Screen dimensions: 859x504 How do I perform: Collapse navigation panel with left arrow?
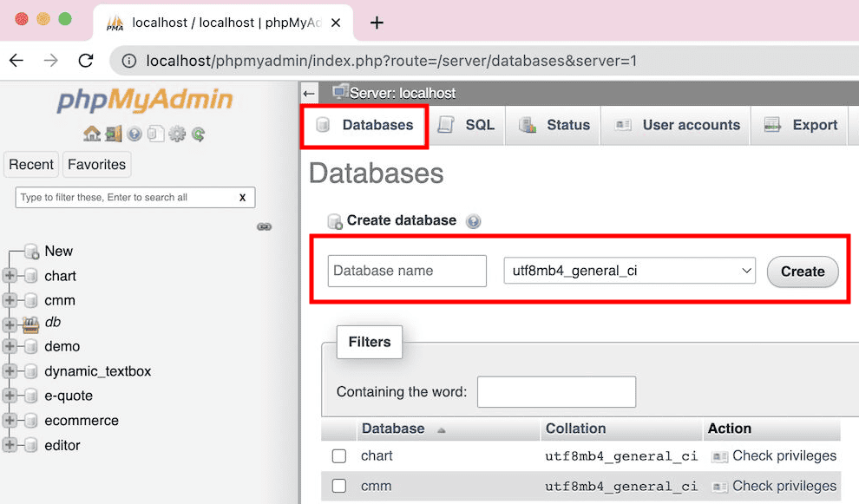pos(310,94)
